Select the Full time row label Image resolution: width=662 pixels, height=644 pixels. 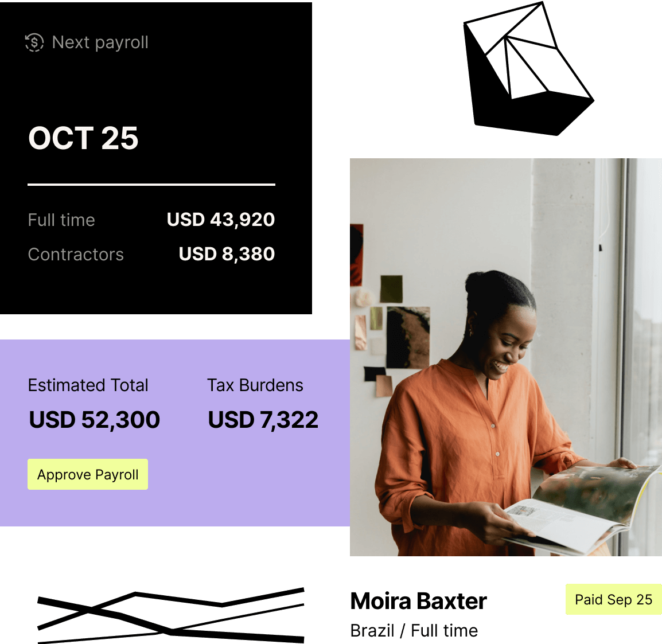[x=61, y=220]
